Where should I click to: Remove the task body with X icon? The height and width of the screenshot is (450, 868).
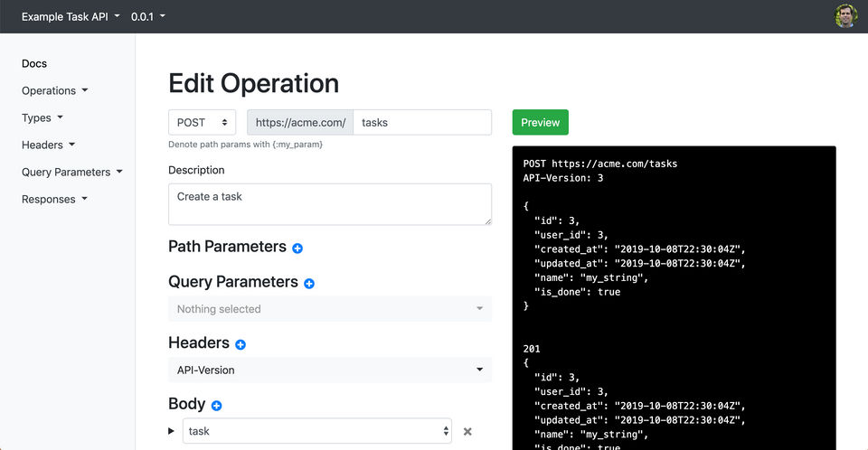coord(467,432)
